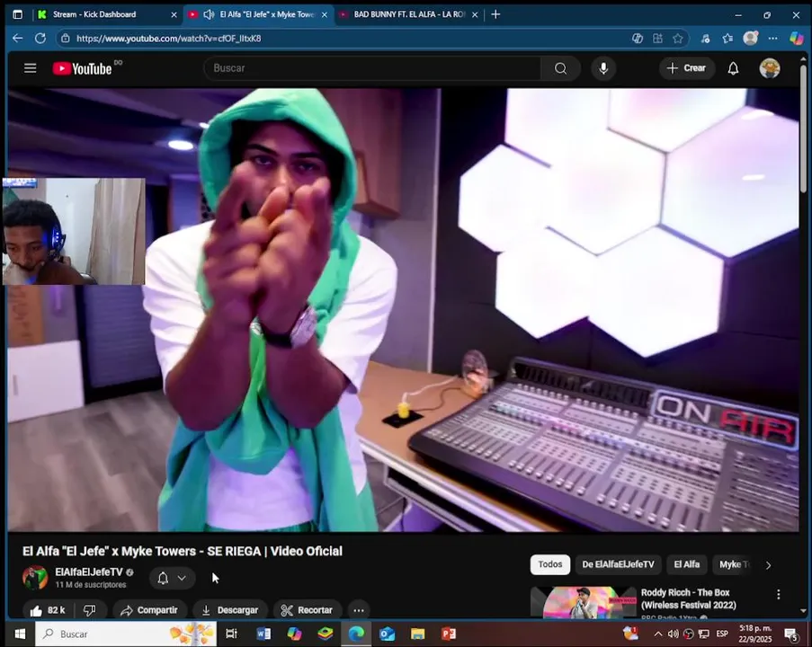Start voice search with the microphone
Viewport: 812px width, 647px height.
click(603, 68)
